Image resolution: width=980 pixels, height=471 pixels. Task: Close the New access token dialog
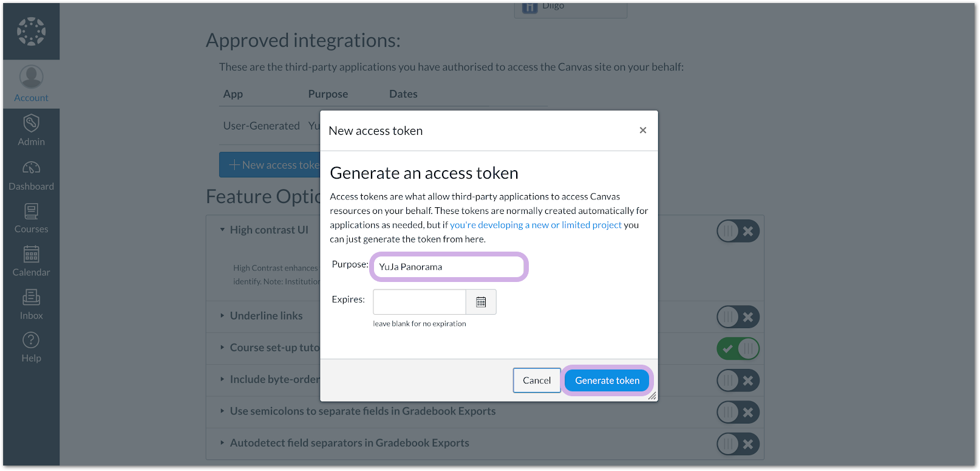[643, 130]
